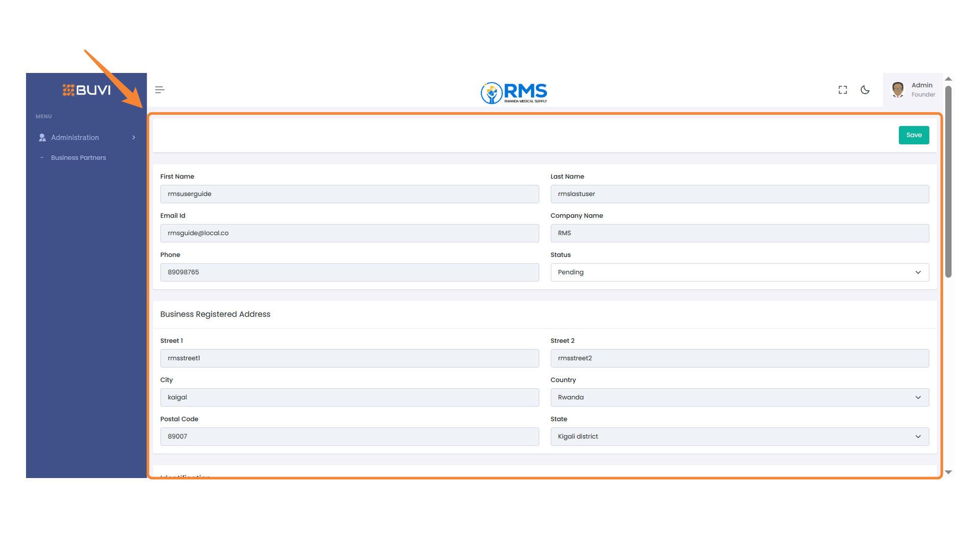The image size is (980, 551).
Task: Select the Administration user icon
Action: pyautogui.click(x=41, y=137)
